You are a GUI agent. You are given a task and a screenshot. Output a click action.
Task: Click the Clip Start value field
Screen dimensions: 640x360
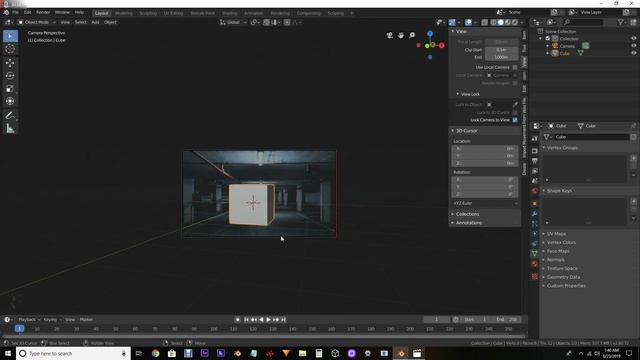[x=502, y=50]
